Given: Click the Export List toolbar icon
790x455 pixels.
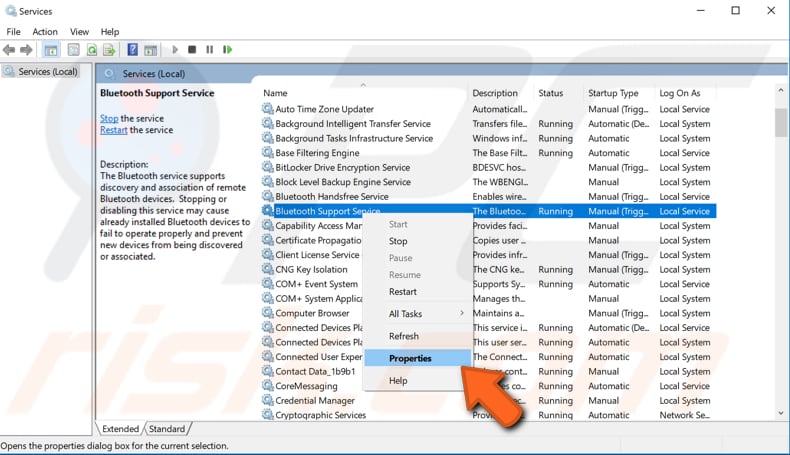Looking at the screenshot, I should pos(109,50).
